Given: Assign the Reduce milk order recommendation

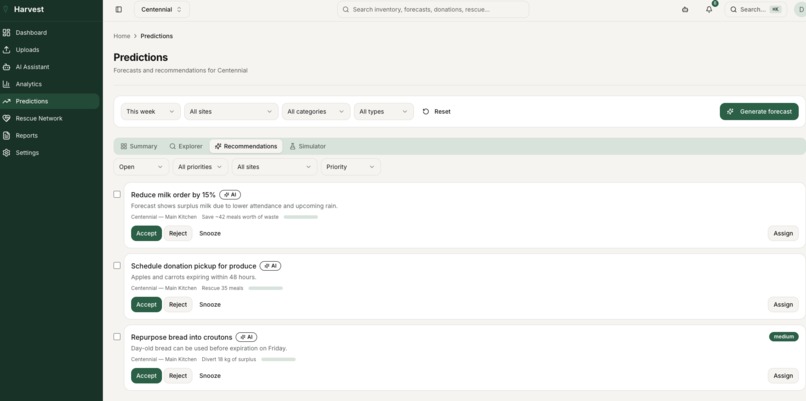Looking at the screenshot, I should click(783, 233).
